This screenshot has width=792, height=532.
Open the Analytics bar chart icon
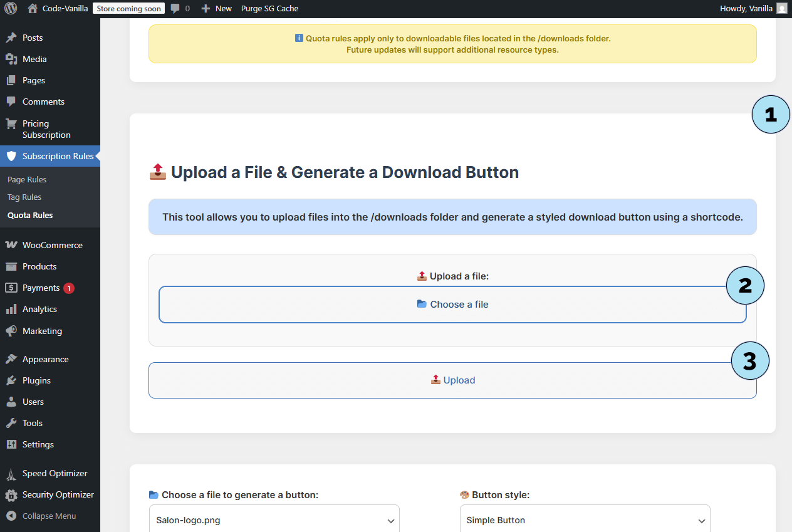click(11, 309)
